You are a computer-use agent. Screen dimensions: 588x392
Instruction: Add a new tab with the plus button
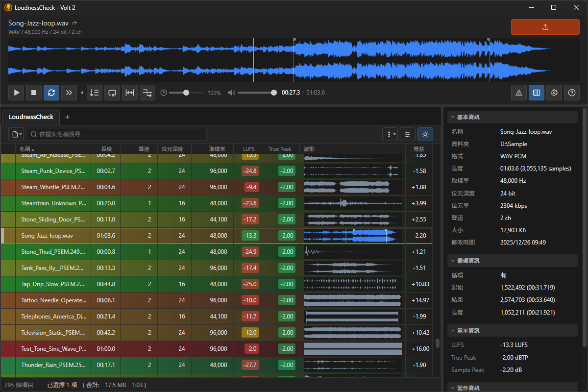click(68, 117)
